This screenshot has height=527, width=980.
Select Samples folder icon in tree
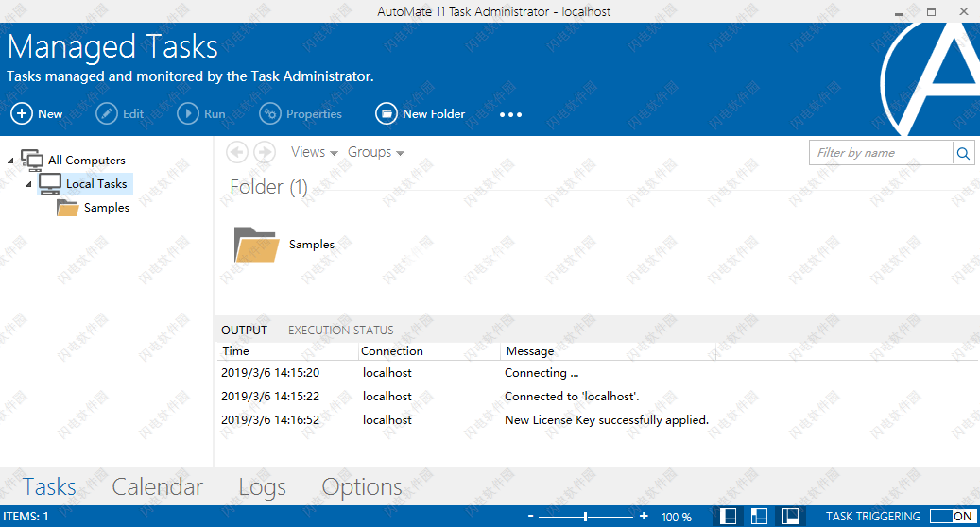coord(67,208)
